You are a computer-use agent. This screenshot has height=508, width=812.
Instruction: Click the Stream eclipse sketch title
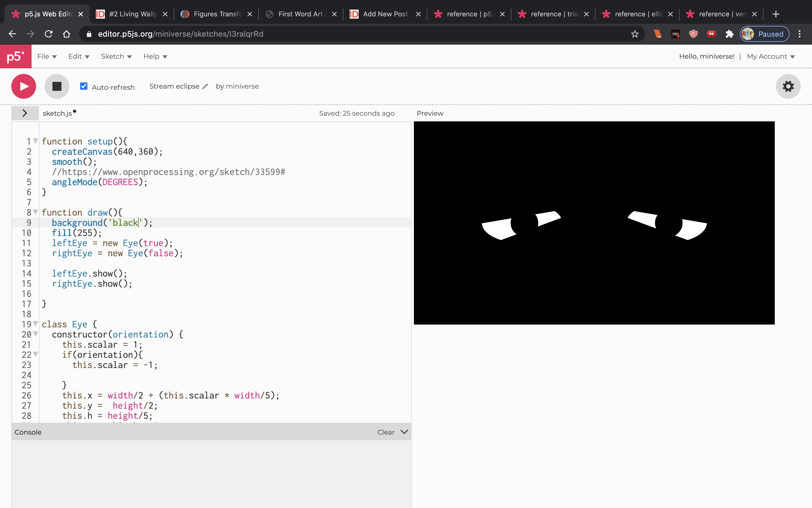pos(174,86)
